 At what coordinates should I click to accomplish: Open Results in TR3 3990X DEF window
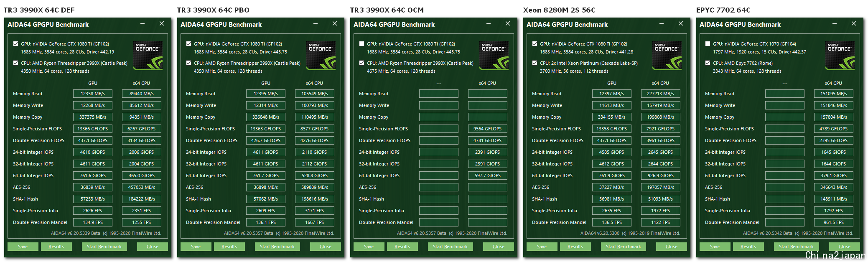[x=56, y=247]
